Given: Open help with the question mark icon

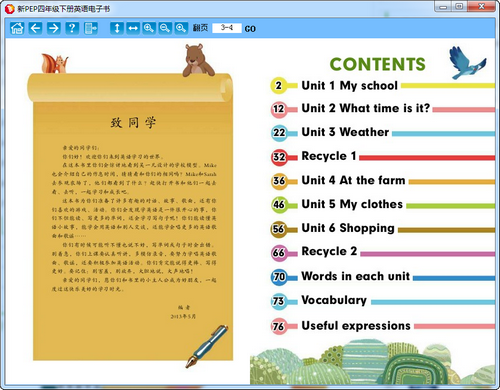Looking at the screenshot, I should coord(72,28).
